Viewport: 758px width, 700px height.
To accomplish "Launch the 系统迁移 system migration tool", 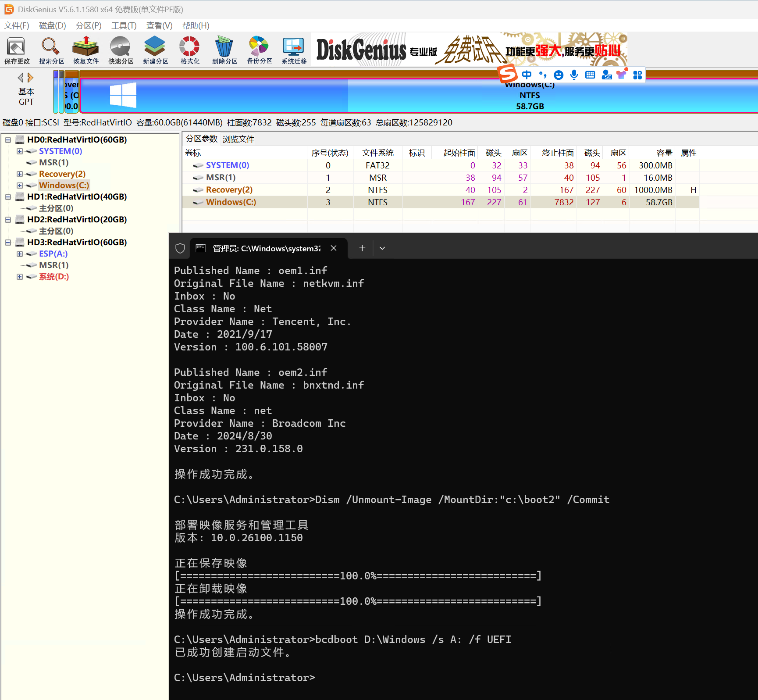I will point(294,50).
